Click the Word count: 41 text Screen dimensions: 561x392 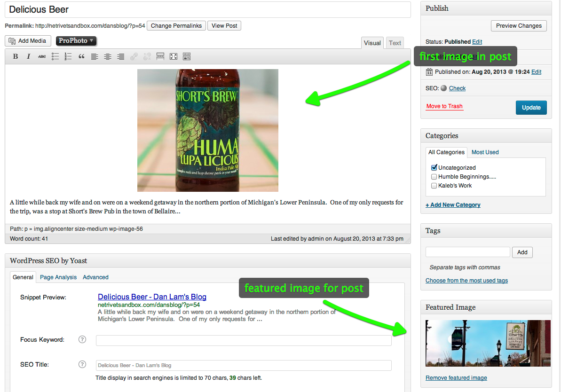[29, 239]
